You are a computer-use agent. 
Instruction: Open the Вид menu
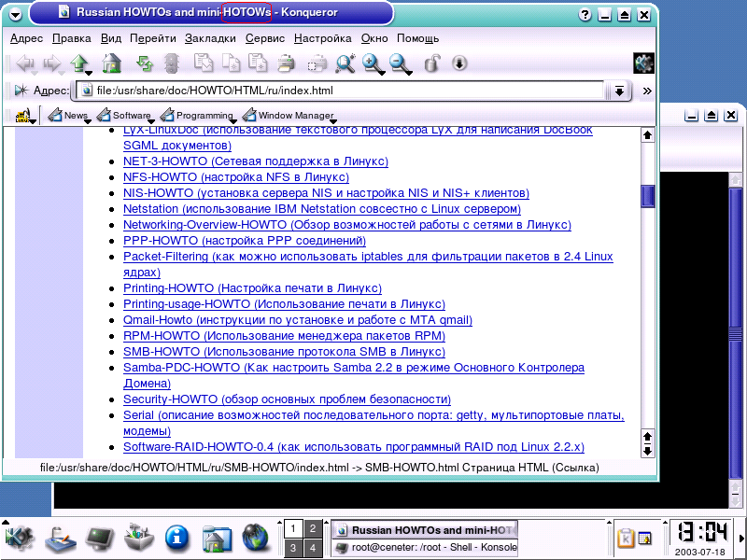pyautogui.click(x=110, y=38)
